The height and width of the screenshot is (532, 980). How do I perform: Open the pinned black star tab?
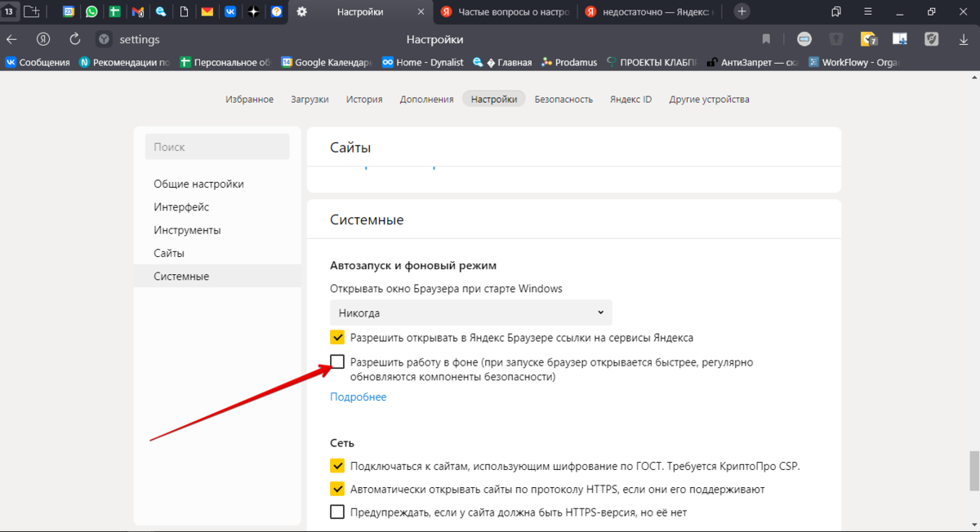(254, 11)
